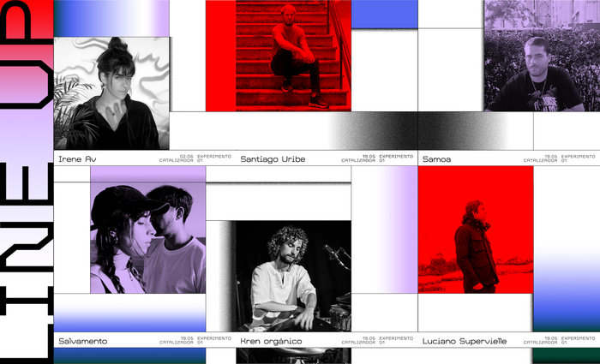600x364 pixels.
Task: Select the 19.05 date beside Luciano Supervielle
Action: pos(551,338)
